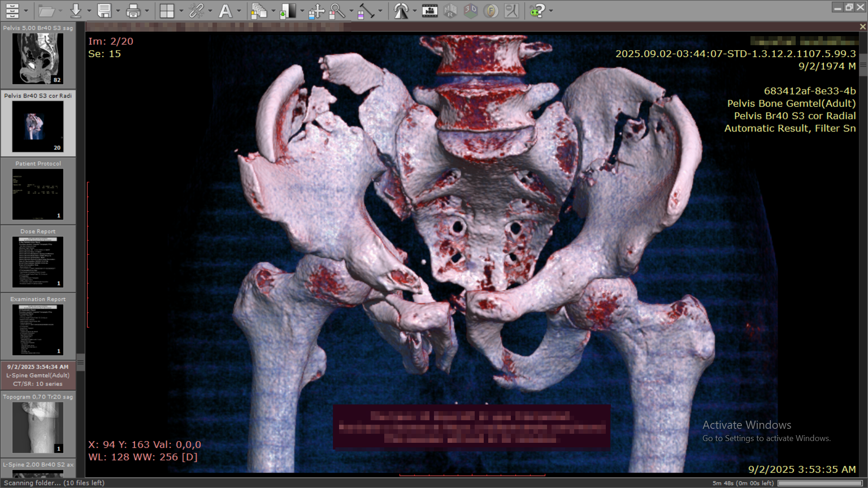Screen dimensions: 868x488
Task: Click the '5m 48s (0m 00s left)' status text
Action: (743, 483)
